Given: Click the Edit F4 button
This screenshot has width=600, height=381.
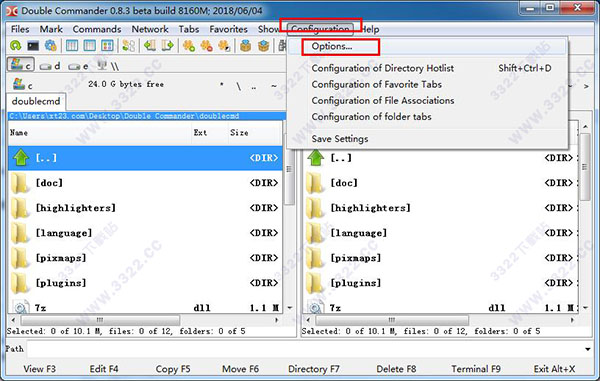Looking at the screenshot, I should coord(104,369).
